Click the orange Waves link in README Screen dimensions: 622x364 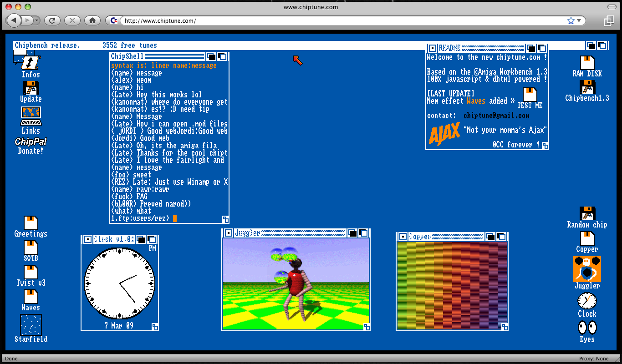[x=476, y=101]
